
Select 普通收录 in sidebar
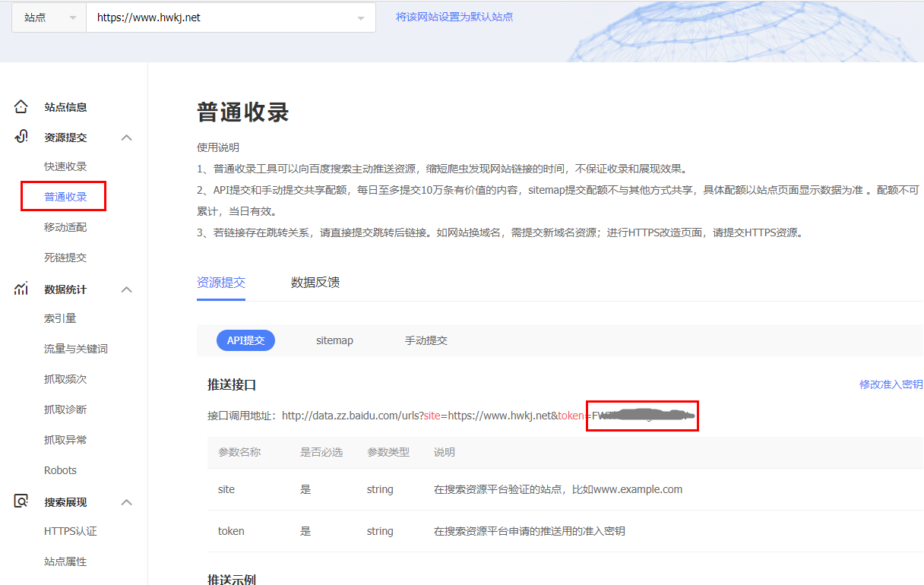point(65,197)
